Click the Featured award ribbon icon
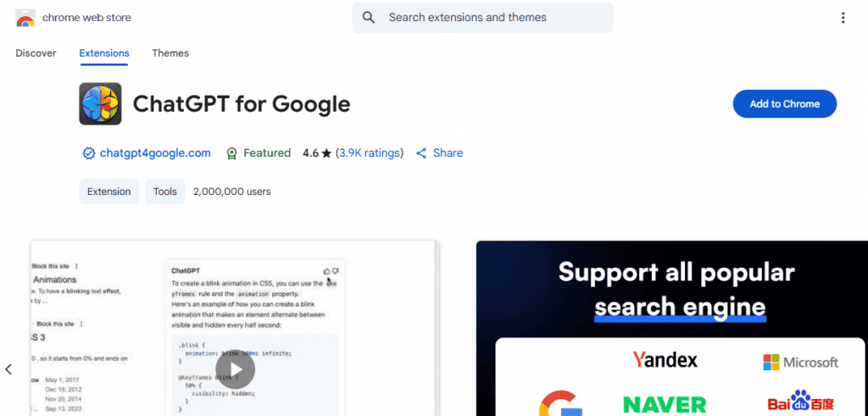Viewport: 868px width, 416px height. tap(232, 153)
